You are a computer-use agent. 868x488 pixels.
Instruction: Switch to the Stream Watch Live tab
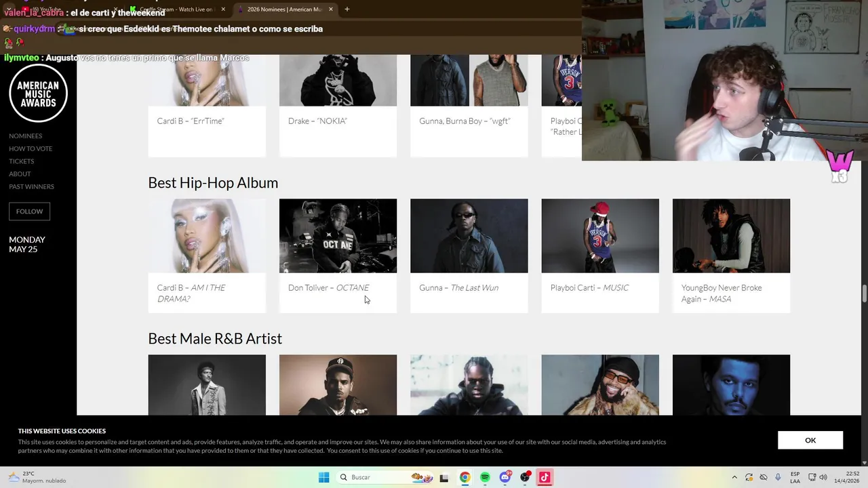click(176, 9)
